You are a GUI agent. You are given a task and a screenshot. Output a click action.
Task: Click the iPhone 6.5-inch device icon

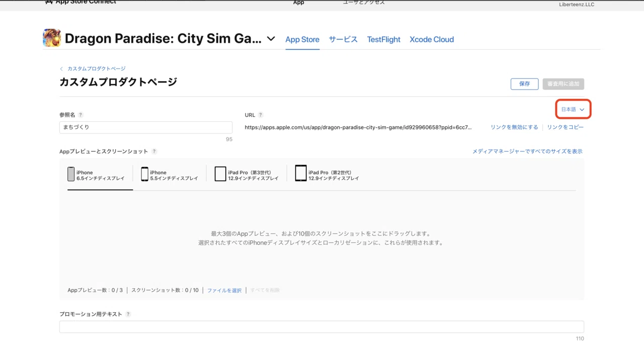point(71,174)
